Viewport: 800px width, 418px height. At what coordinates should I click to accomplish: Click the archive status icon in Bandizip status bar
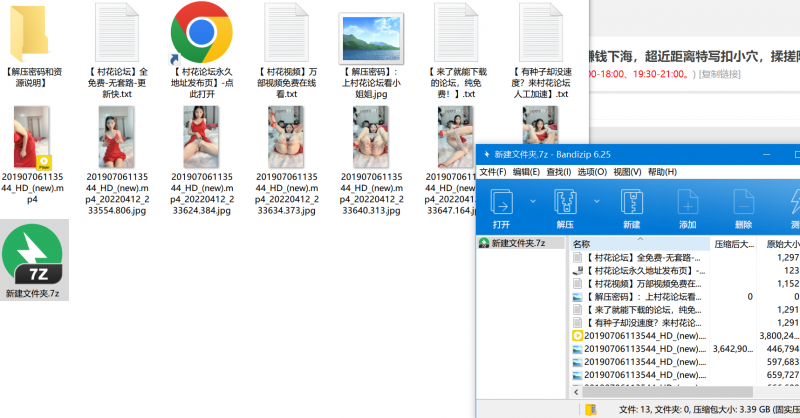point(591,409)
